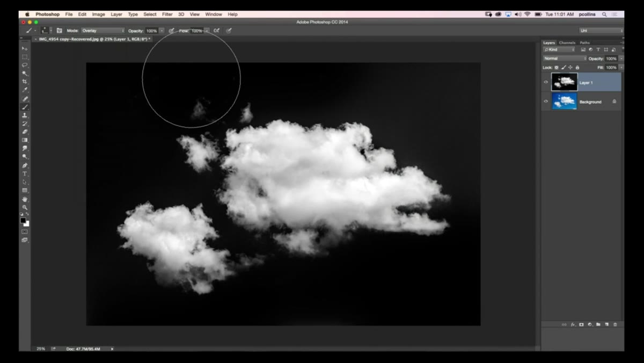Toggle pressure for size in options bar
This screenshot has width=644, height=363.
[229, 31]
